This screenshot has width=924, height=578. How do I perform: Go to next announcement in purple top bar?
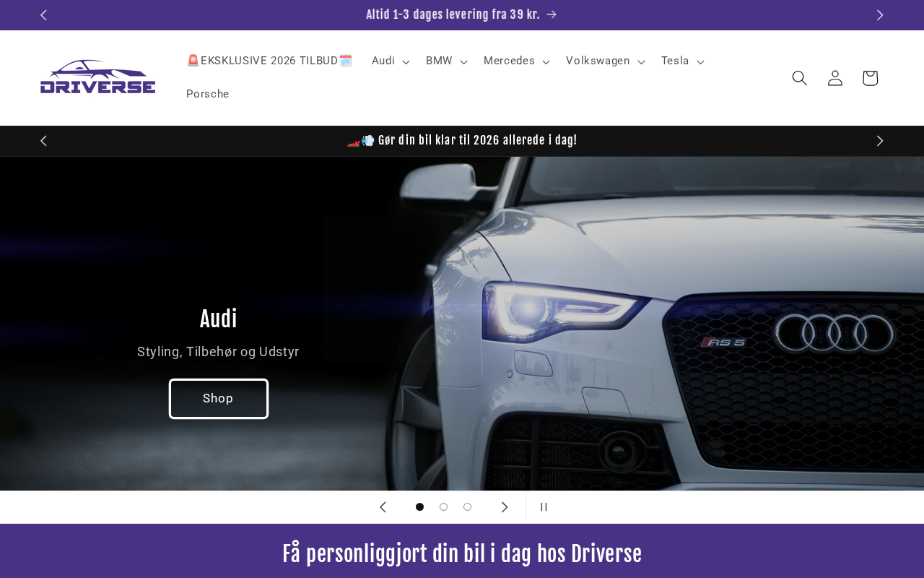880,15
